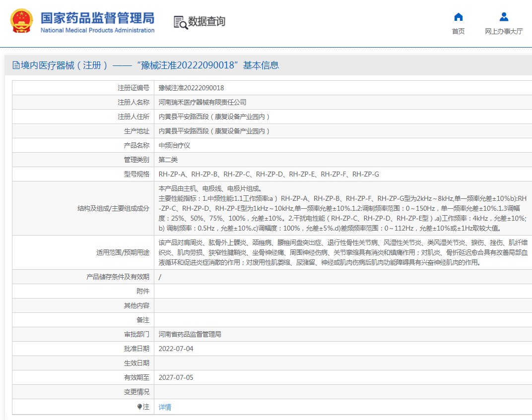532x420 pixels.
Task: Click the 备注 row label
Action: click(x=143, y=320)
